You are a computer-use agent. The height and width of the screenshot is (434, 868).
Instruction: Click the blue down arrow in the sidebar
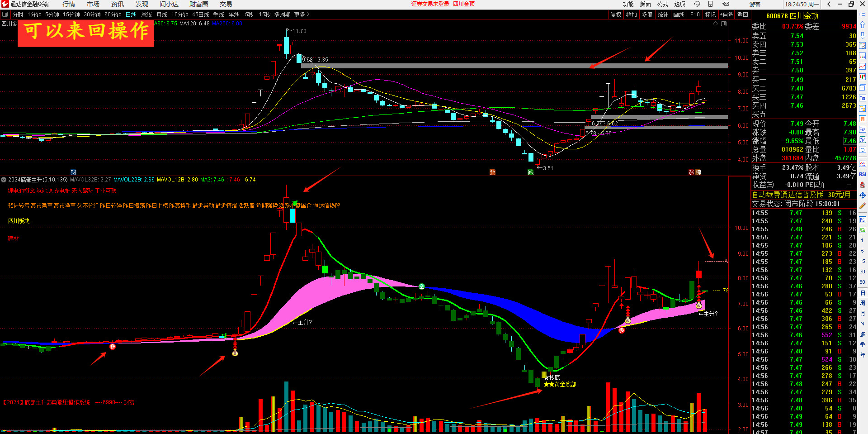click(x=863, y=35)
